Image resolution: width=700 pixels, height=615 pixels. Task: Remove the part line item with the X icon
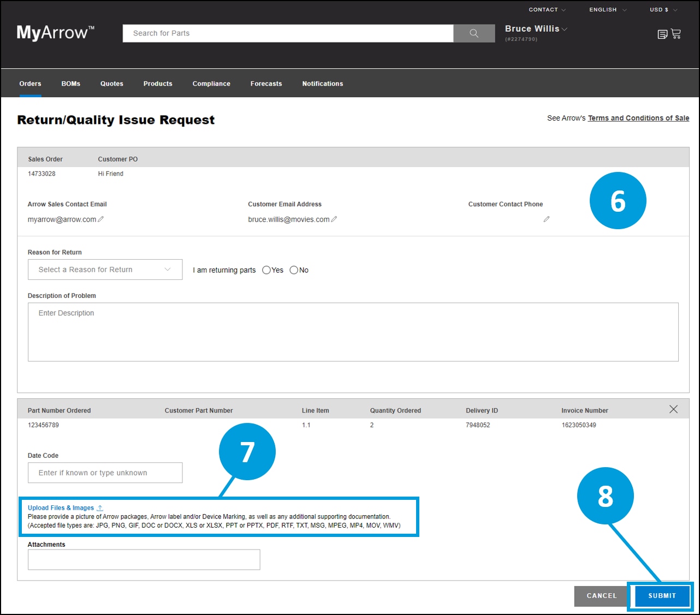(673, 408)
